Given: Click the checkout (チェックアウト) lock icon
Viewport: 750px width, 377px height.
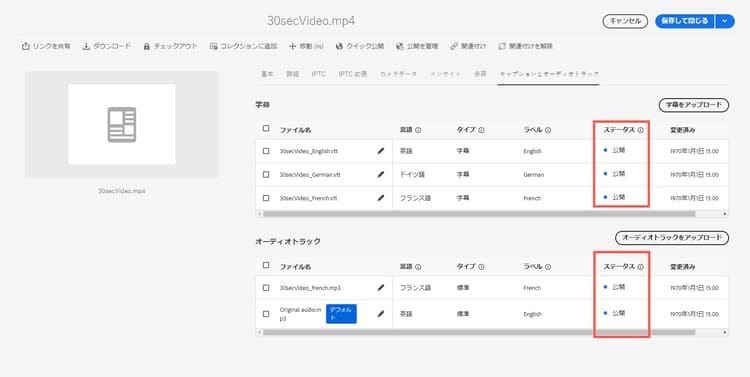Looking at the screenshot, I should (147, 46).
